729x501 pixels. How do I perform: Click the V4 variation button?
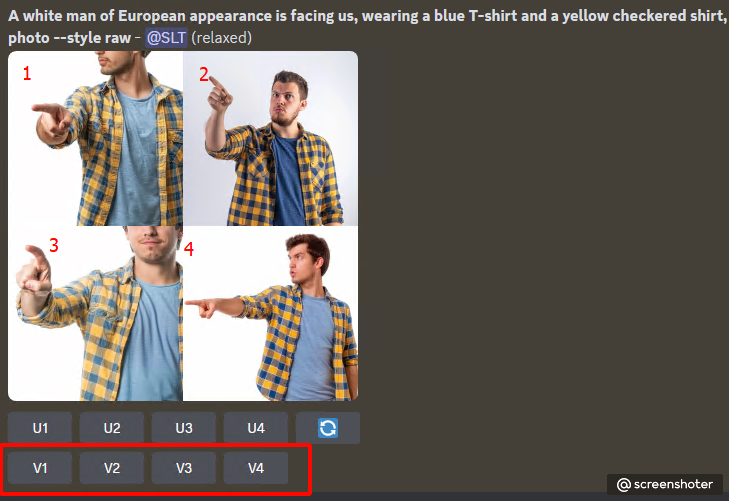[256, 468]
